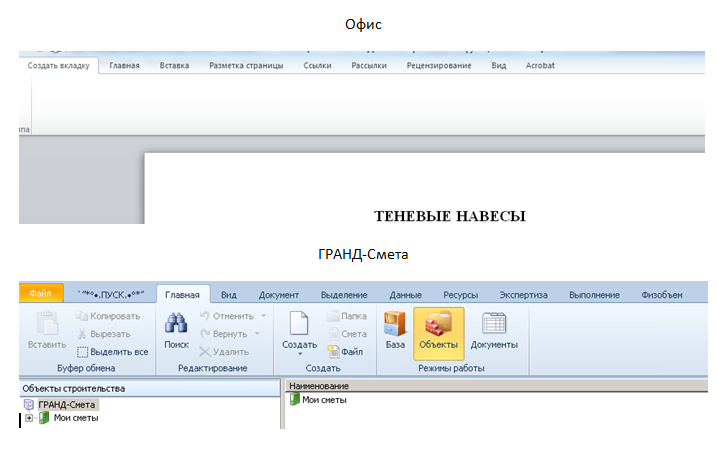Click the Создать blank page icon

click(299, 323)
